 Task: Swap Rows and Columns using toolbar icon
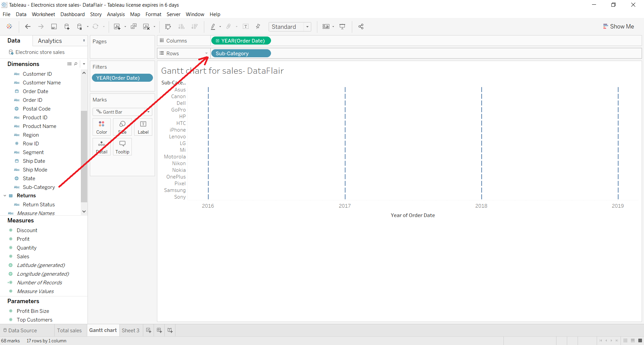168,26
